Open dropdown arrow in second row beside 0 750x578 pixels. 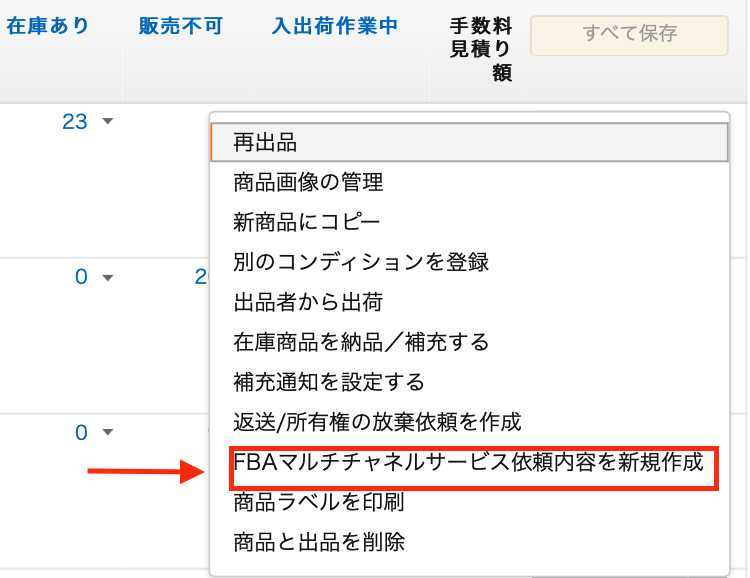pos(108,277)
